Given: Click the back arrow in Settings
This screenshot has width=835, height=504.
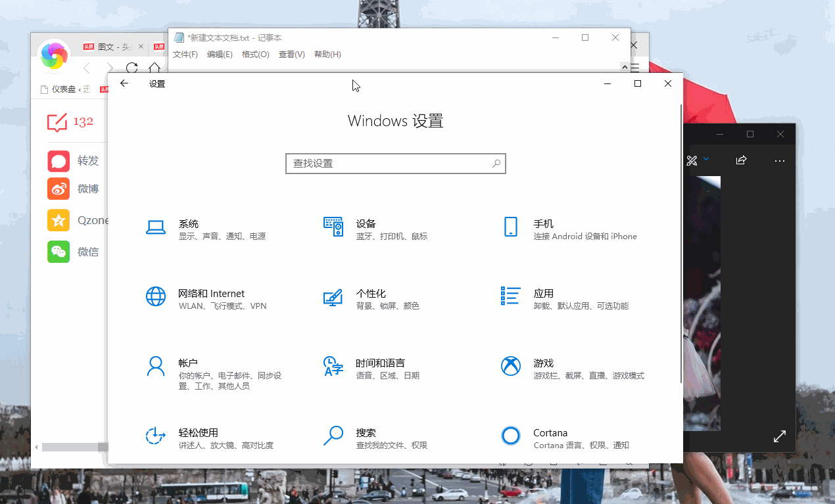Looking at the screenshot, I should click(x=124, y=83).
